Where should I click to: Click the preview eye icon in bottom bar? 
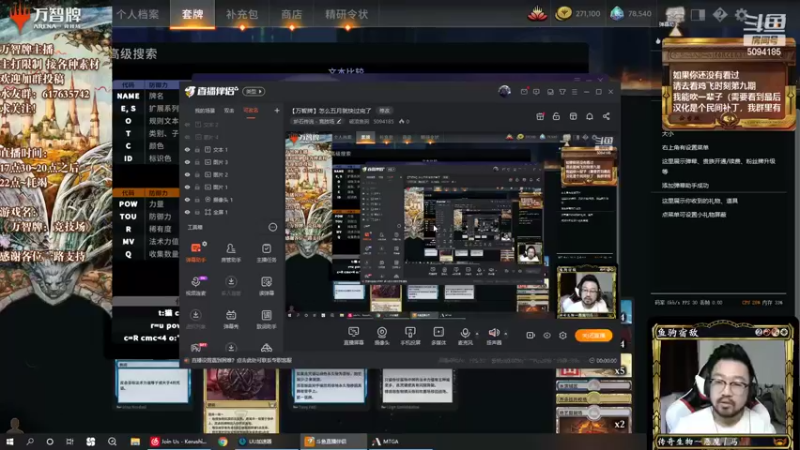click(x=547, y=335)
